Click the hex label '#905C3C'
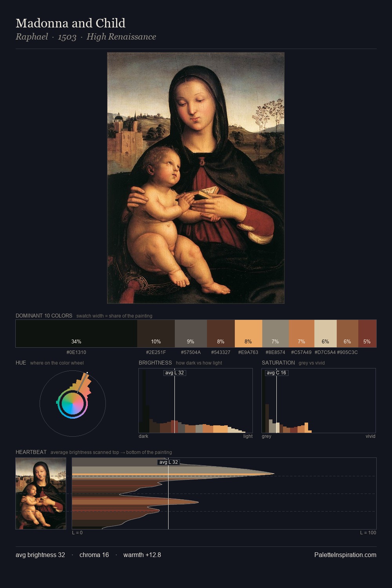This screenshot has height=588, width=392. coord(347,352)
